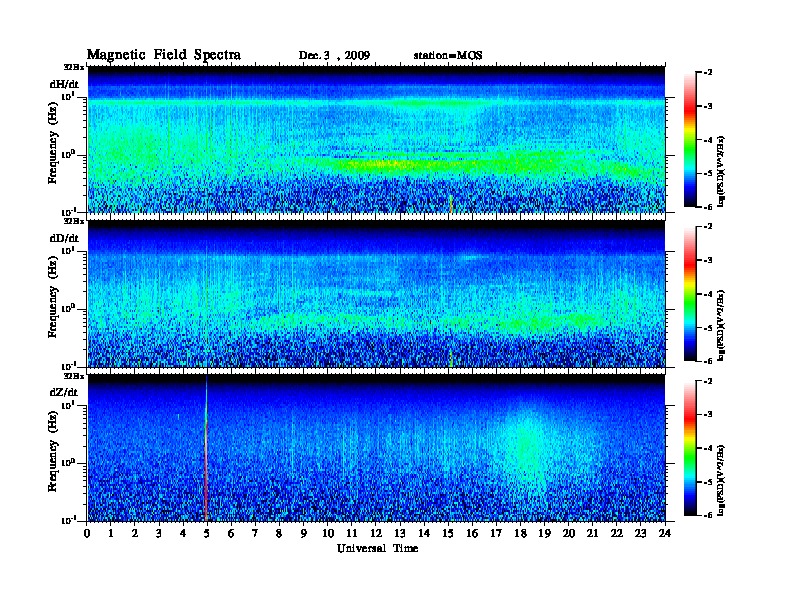
Task: Click hour 10 on the time axis
Action: click(x=328, y=534)
